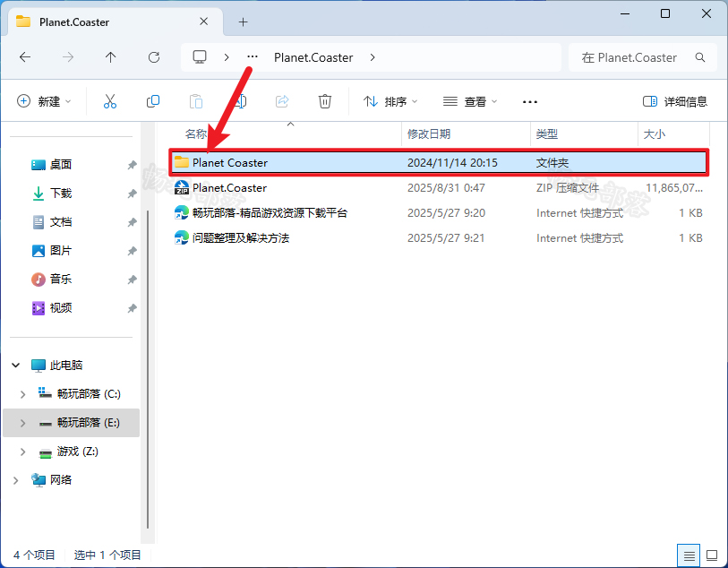Viewport: 728px width, 568px height.
Task: Delete the selected item with trash icon
Action: coord(325,101)
